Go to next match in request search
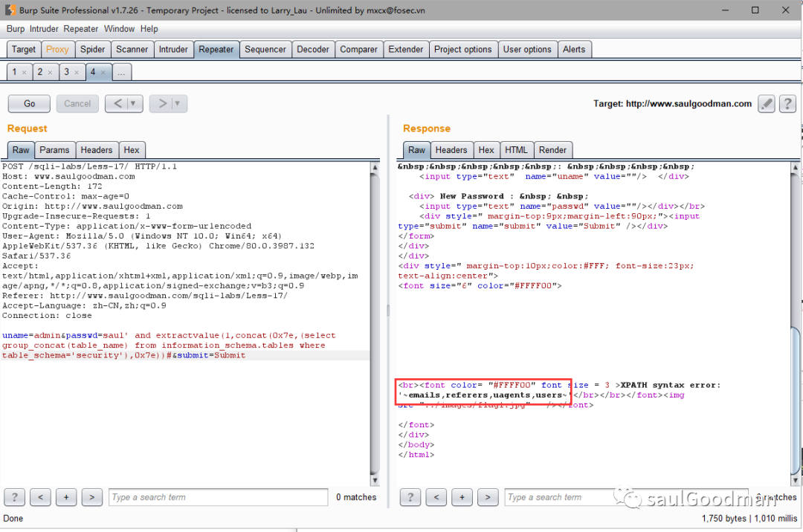Screen dimensions: 803x532 (91, 496)
